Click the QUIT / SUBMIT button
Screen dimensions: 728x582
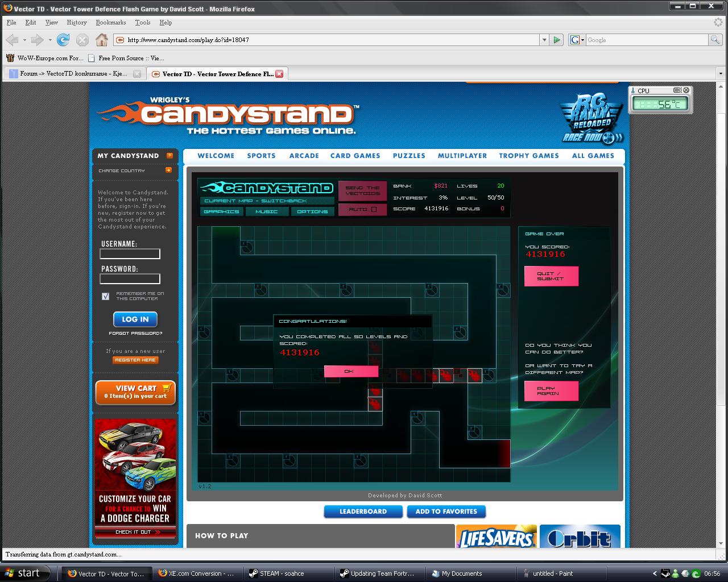coord(551,276)
